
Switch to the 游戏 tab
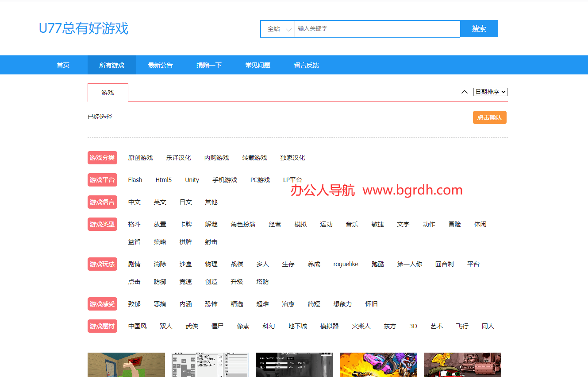tap(108, 93)
